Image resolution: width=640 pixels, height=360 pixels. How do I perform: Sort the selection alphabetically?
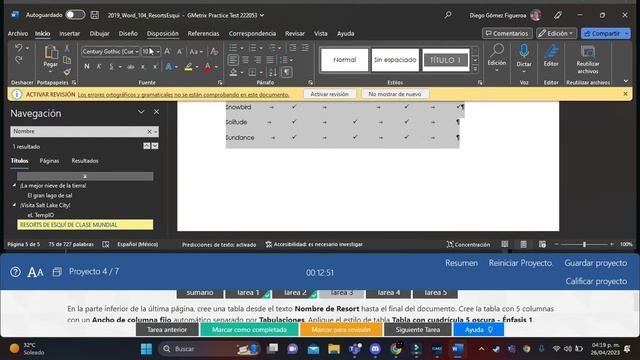click(273, 72)
